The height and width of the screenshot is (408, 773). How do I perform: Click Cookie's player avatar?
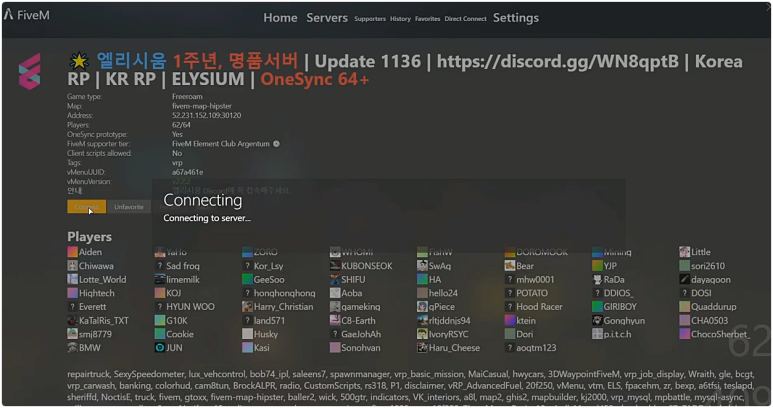pyautogui.click(x=160, y=334)
